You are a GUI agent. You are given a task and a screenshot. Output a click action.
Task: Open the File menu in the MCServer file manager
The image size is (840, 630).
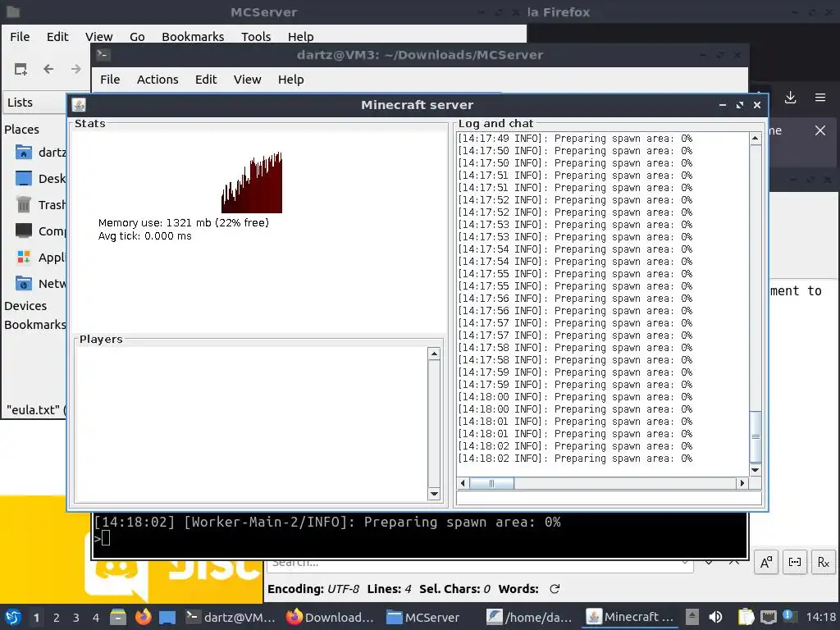(20, 36)
